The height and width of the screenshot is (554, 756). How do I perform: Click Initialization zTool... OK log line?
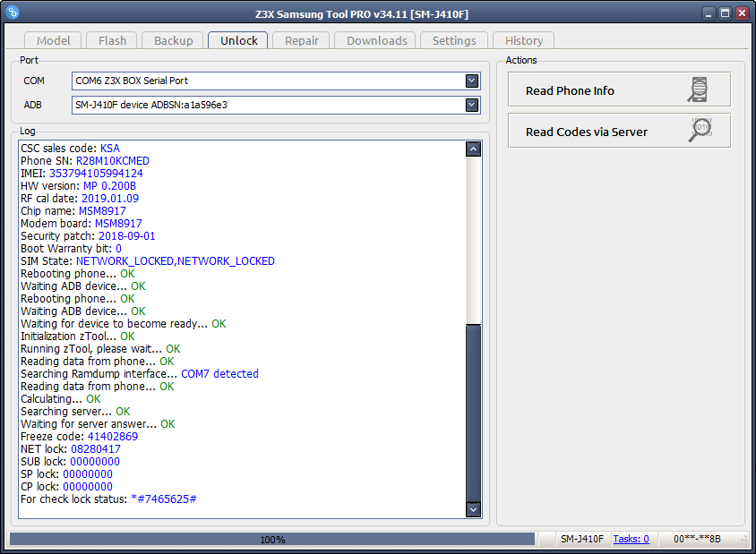[78, 337]
